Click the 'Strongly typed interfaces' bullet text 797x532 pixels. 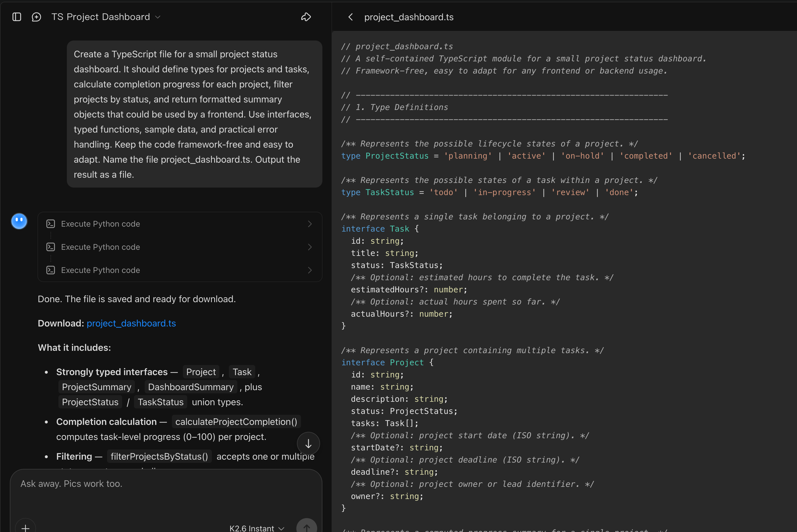pos(112,372)
